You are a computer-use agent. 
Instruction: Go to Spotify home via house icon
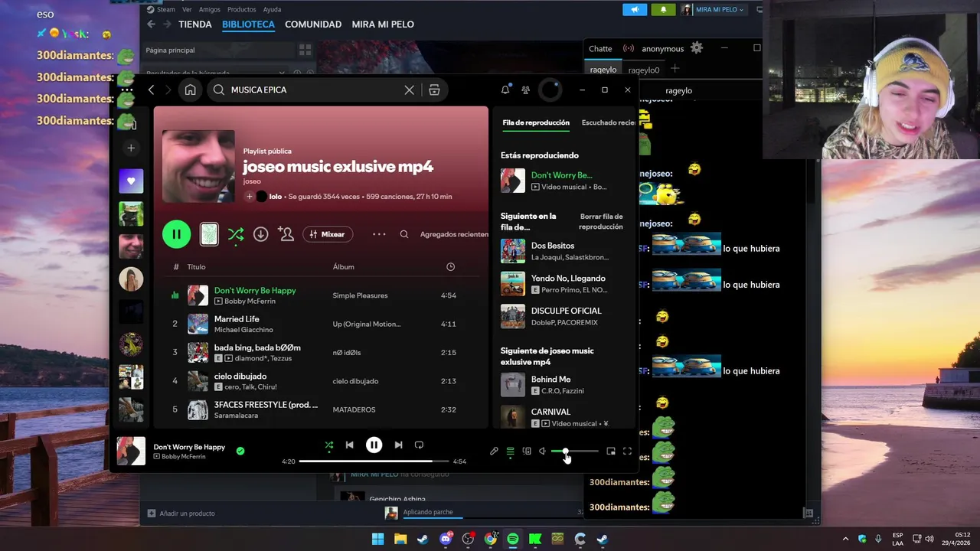click(x=190, y=90)
